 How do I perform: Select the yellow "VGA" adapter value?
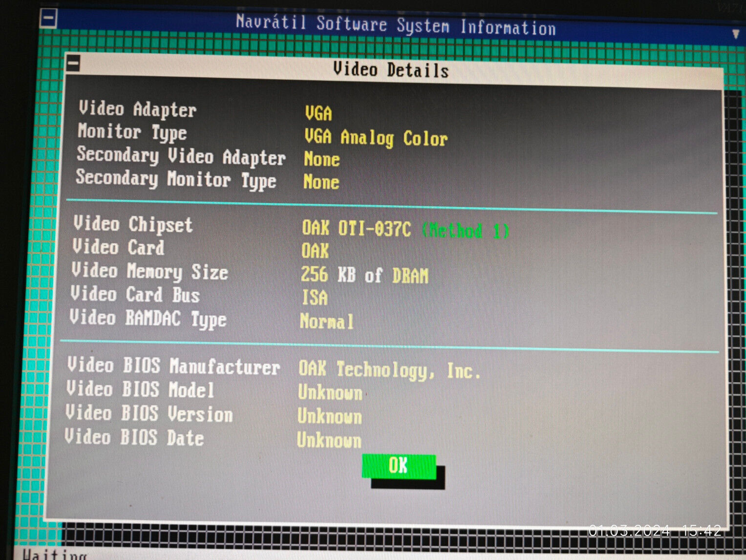pyautogui.click(x=319, y=113)
